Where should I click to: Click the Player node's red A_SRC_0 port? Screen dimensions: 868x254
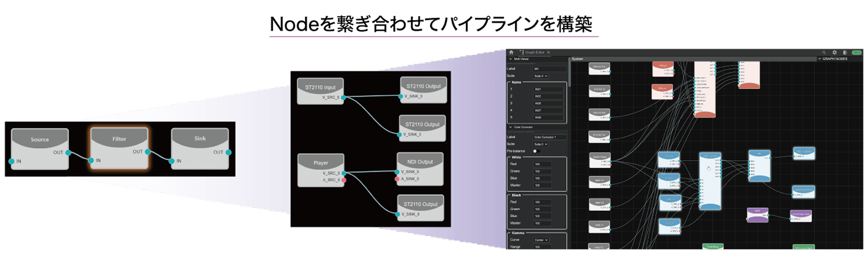click(344, 180)
